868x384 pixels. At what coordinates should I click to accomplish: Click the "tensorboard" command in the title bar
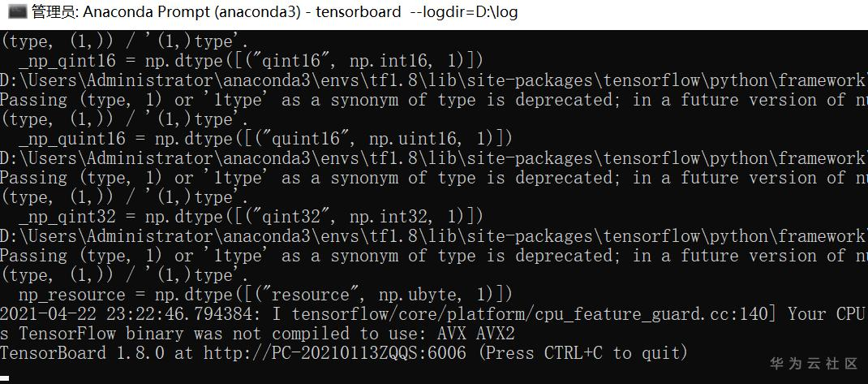point(359,12)
